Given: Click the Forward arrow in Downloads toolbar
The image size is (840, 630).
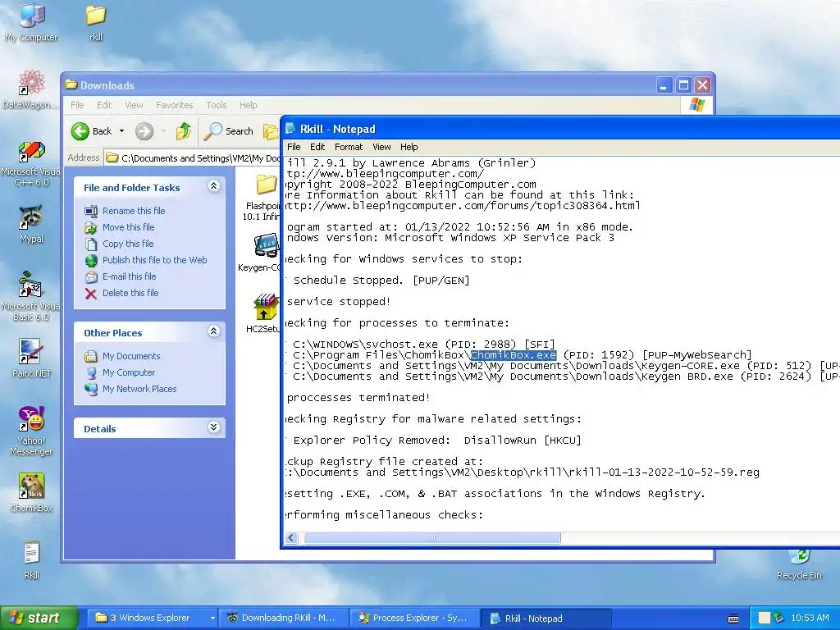Looking at the screenshot, I should pos(144,131).
